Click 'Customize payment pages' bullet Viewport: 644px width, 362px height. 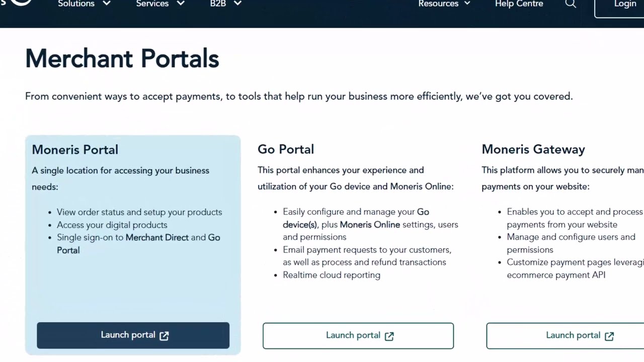[x=575, y=268]
